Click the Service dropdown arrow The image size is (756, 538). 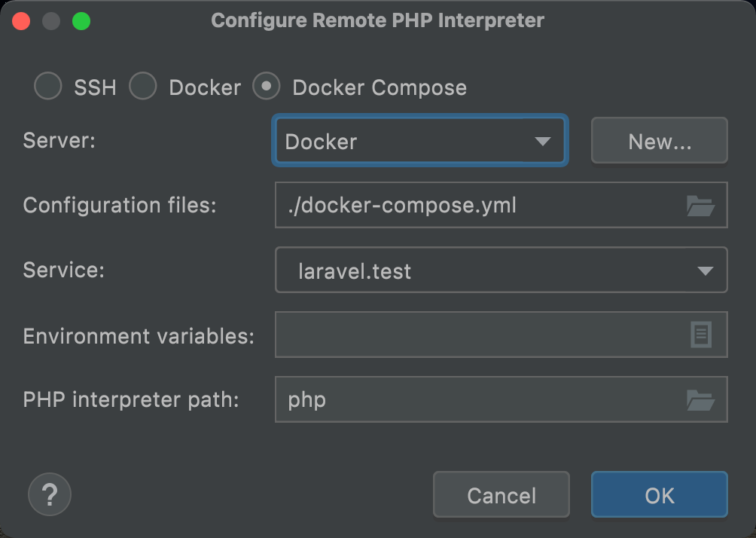[x=705, y=271]
